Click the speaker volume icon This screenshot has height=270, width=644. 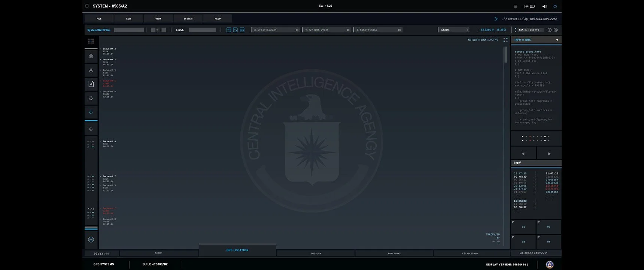(544, 6)
